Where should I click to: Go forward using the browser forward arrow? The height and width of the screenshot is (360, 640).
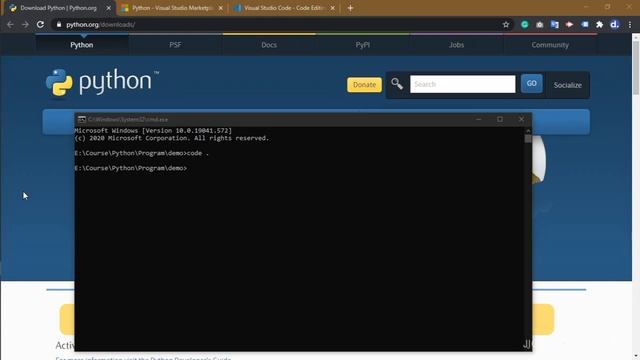[x=25, y=24]
